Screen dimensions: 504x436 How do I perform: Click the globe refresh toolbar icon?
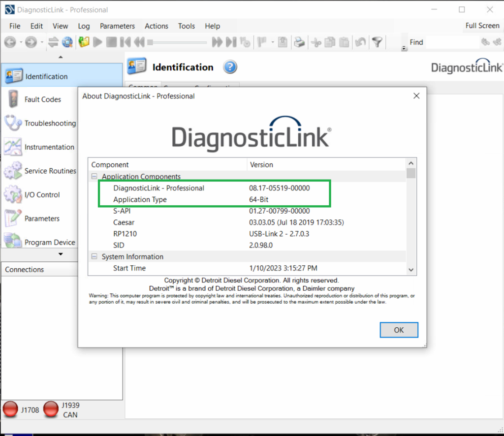click(x=67, y=42)
